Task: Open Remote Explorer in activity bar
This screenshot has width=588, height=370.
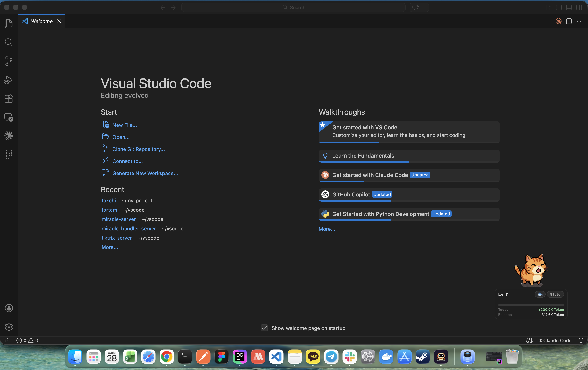Action: (x=9, y=117)
